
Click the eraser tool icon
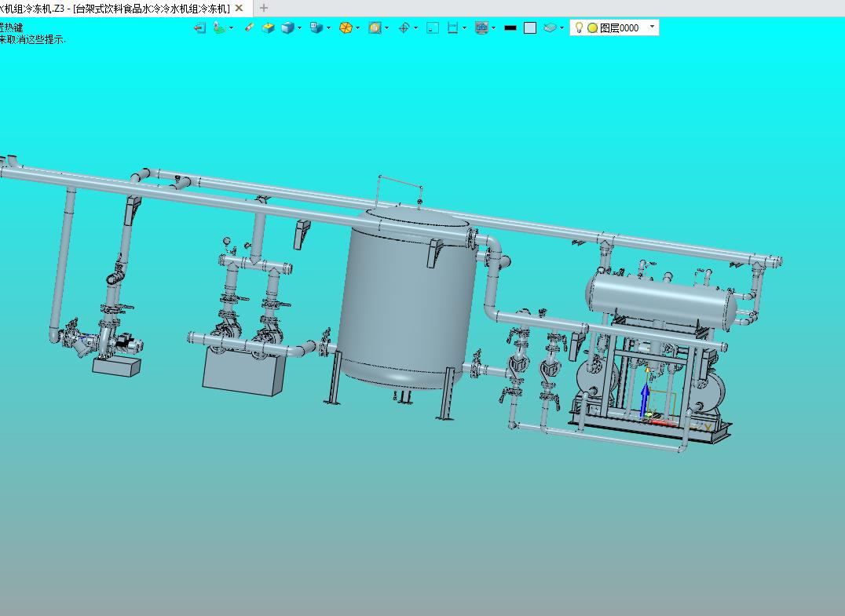249,27
